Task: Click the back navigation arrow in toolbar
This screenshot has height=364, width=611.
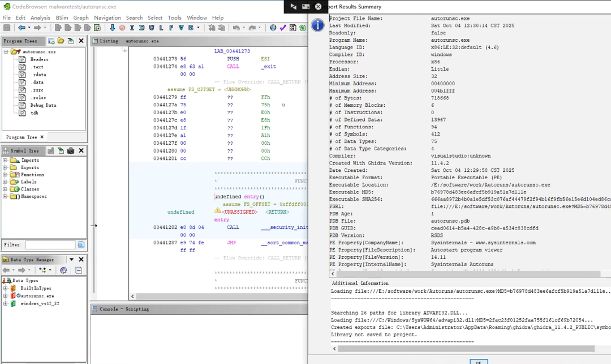Action: pyautogui.click(x=21, y=28)
